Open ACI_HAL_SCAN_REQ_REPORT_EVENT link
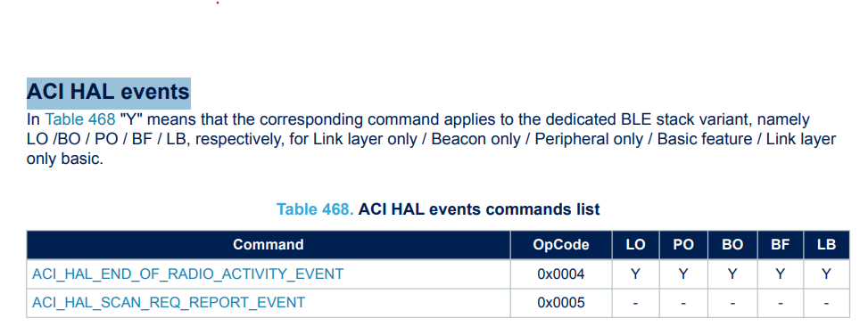The width and height of the screenshot is (868, 335). [x=169, y=302]
